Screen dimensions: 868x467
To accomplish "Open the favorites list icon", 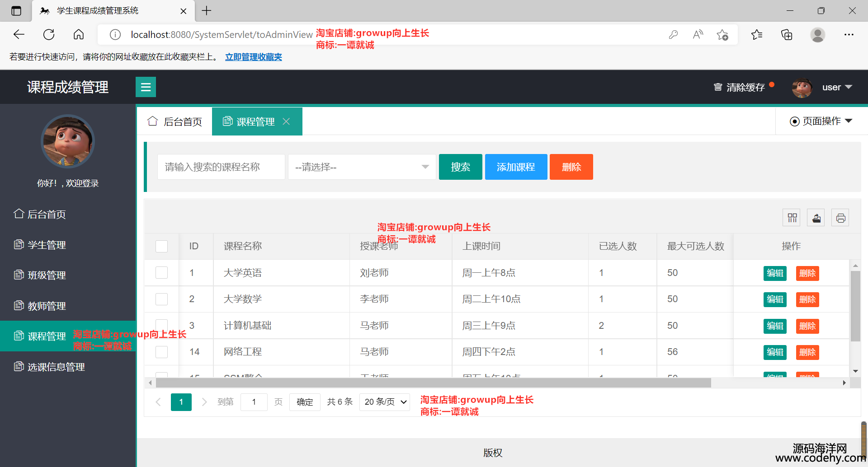I will pos(757,34).
